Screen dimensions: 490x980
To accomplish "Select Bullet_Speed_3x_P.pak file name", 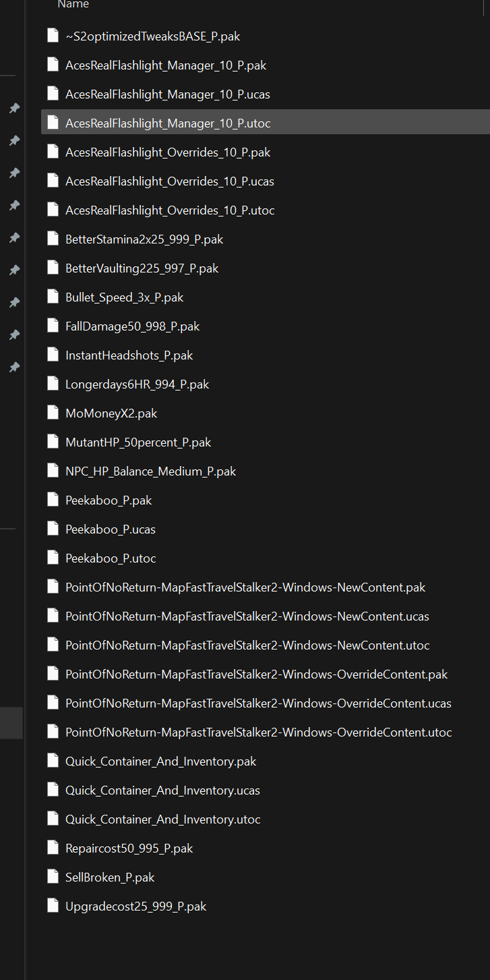I will pyautogui.click(x=125, y=297).
